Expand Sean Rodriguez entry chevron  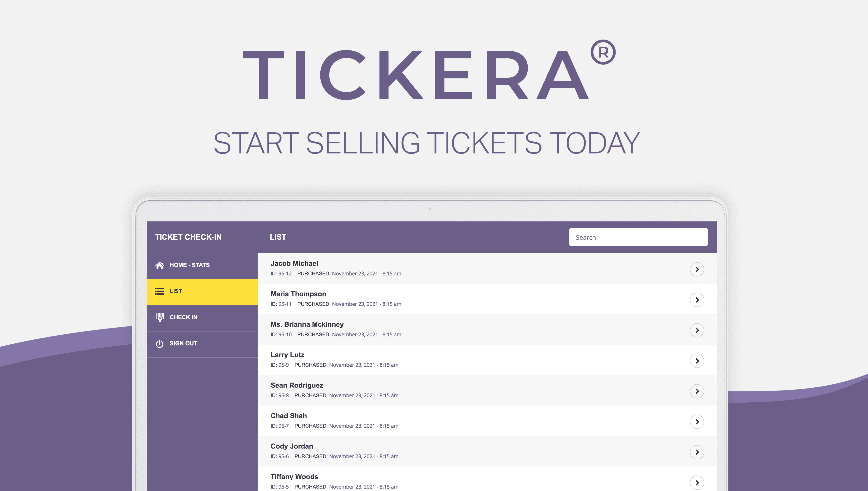tap(697, 391)
